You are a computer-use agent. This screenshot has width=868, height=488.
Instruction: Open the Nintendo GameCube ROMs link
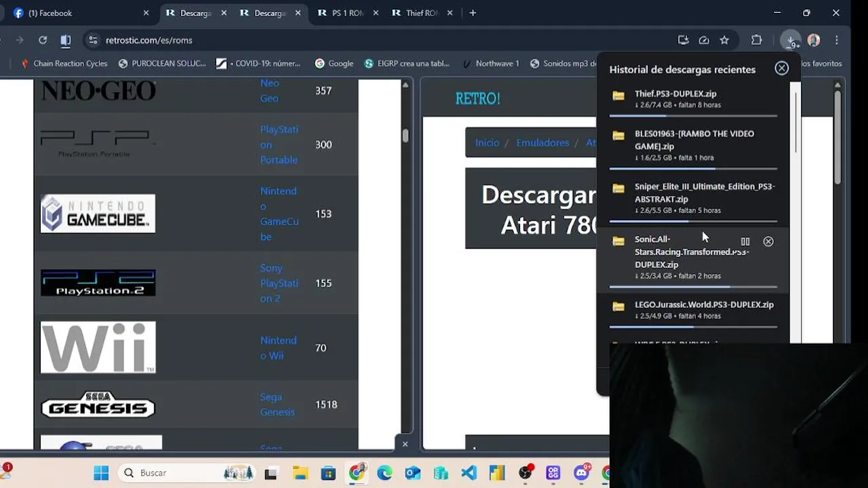pos(279,213)
